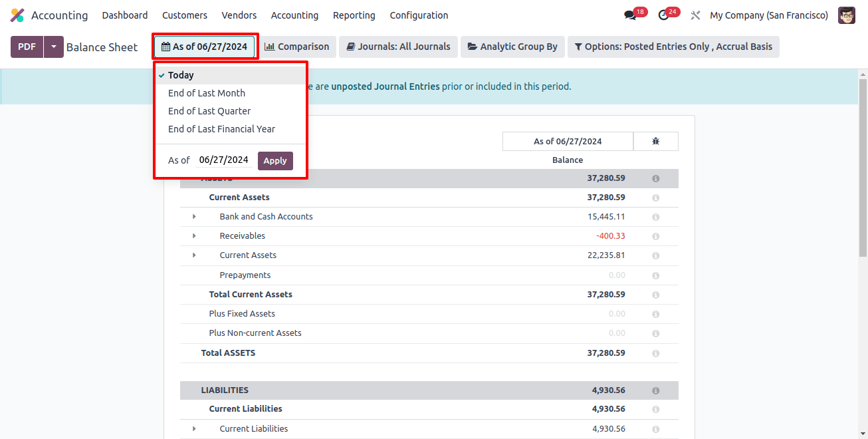Image resolution: width=868 pixels, height=439 pixels.
Task: Open the developer tools wrench icon
Action: click(x=695, y=15)
